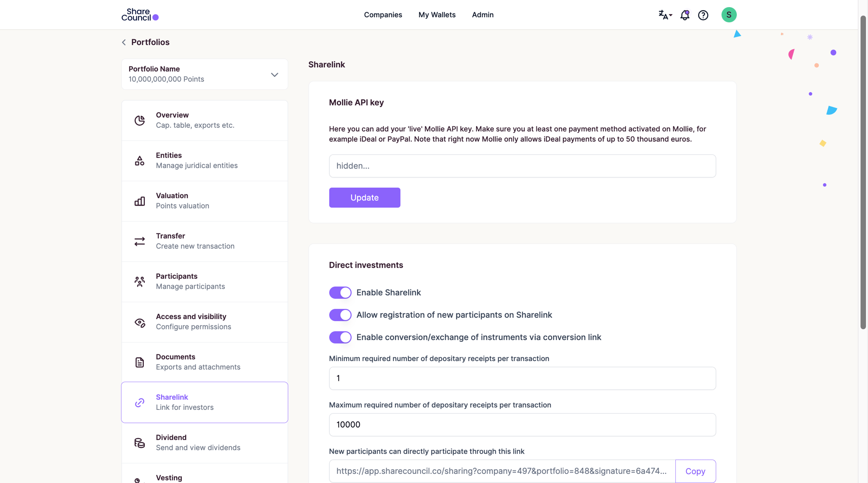Disable the Enable Sharelink toggle
The image size is (868, 483).
340,293
